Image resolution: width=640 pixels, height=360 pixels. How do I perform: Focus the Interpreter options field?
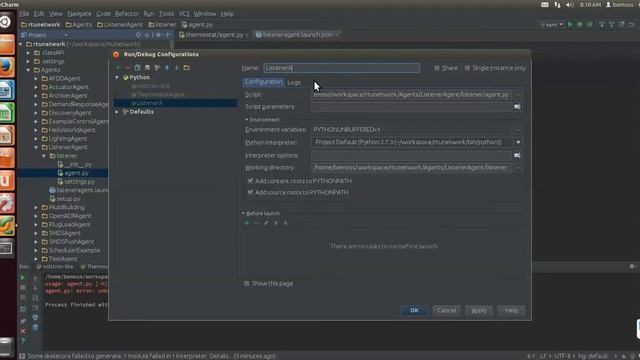pyautogui.click(x=411, y=156)
